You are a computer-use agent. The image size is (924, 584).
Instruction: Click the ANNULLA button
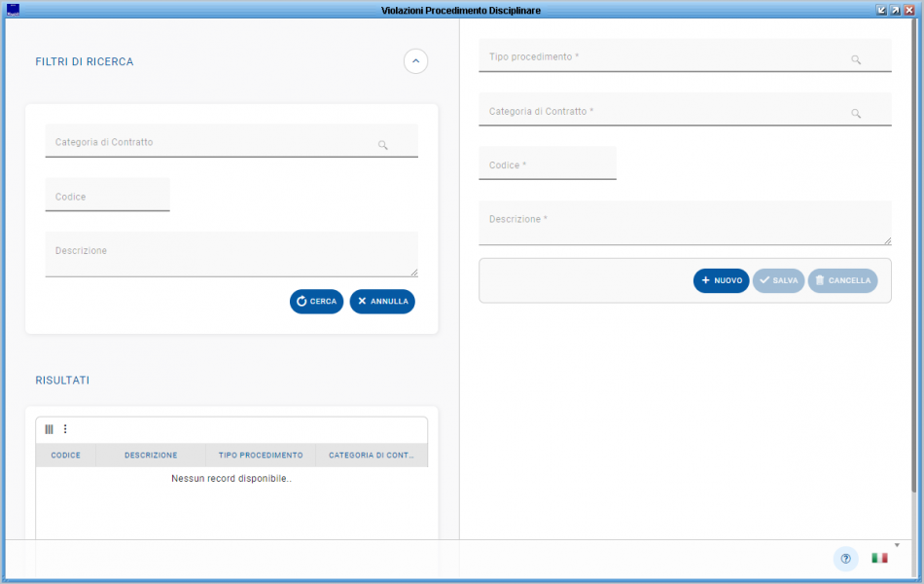(382, 302)
